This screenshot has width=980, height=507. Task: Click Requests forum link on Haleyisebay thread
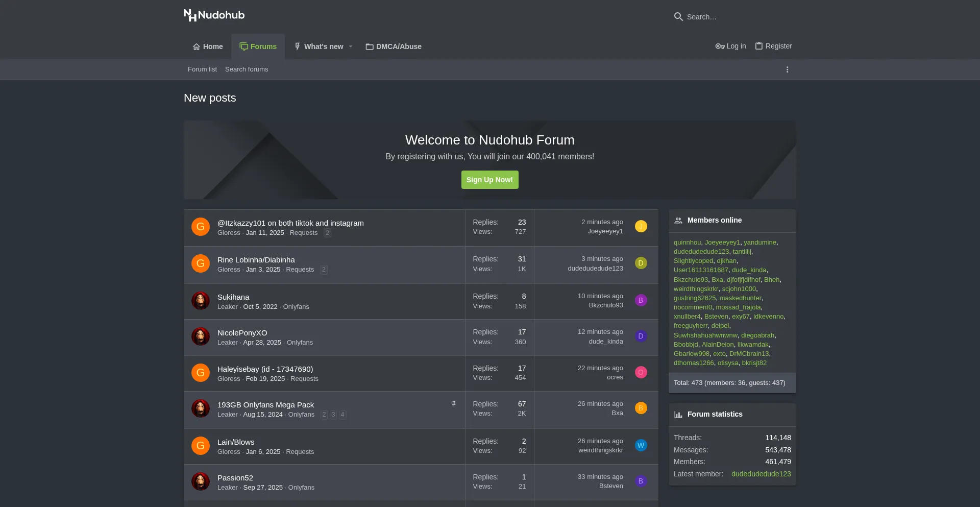click(x=304, y=379)
